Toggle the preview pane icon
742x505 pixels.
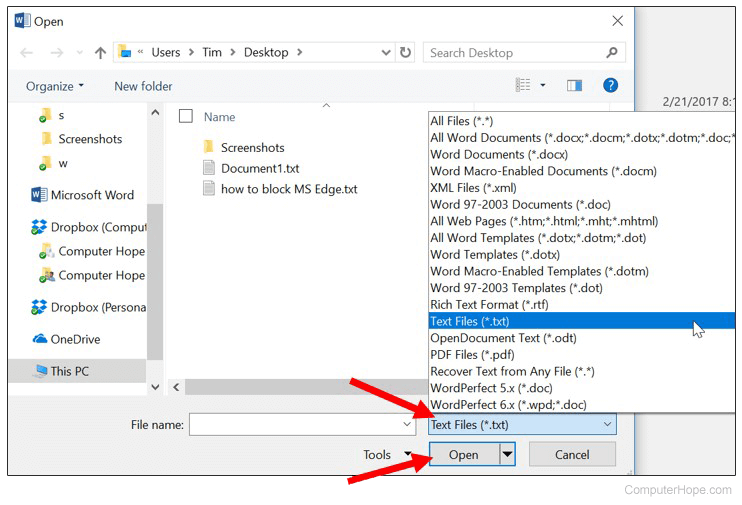coord(574,85)
